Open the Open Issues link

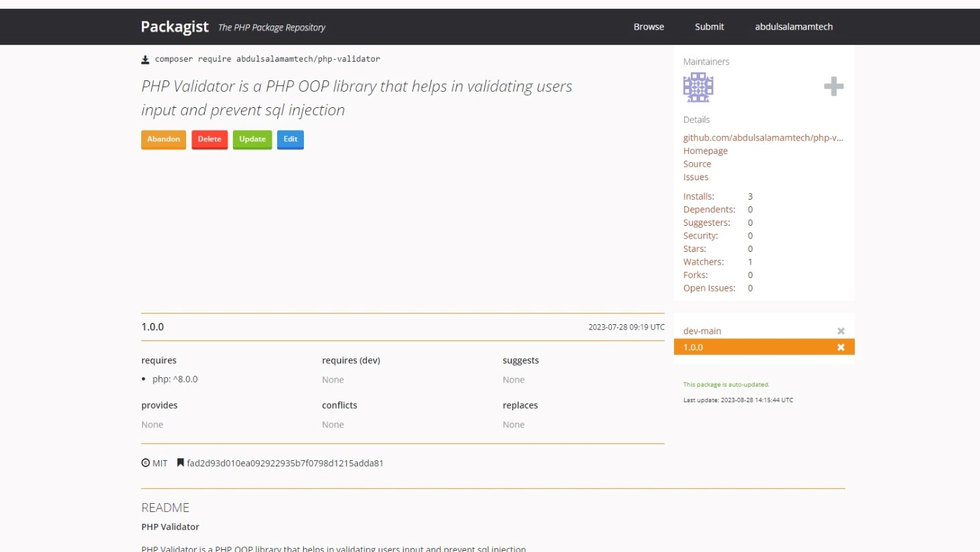coord(709,288)
